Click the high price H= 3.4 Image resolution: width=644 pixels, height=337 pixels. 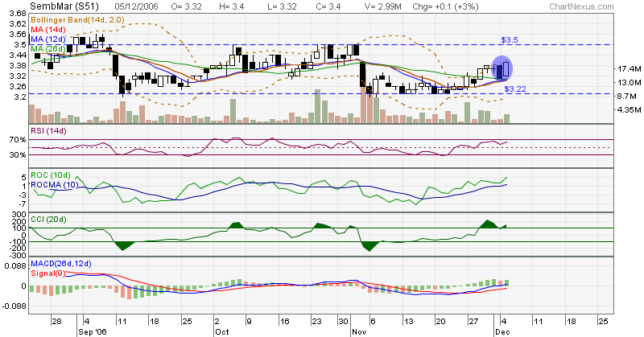(232, 6)
